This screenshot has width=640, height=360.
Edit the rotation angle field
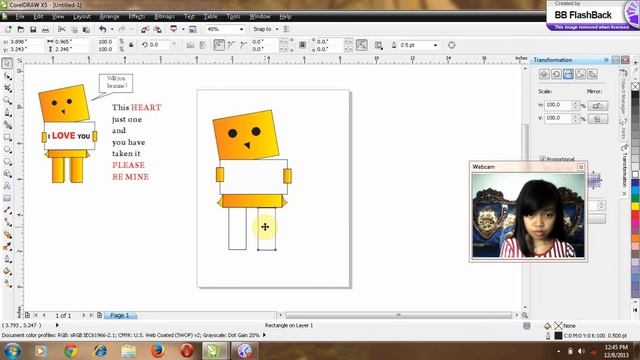158,45
